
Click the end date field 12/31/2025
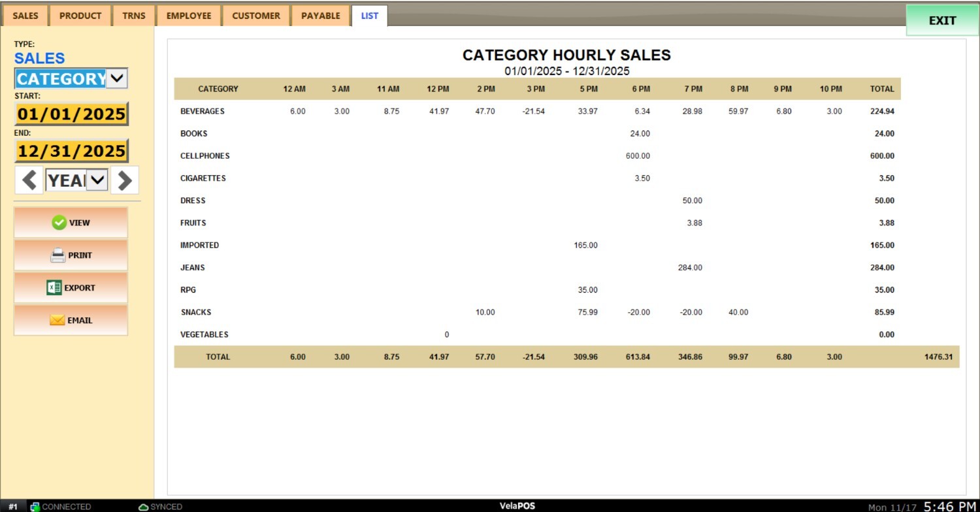tap(71, 151)
